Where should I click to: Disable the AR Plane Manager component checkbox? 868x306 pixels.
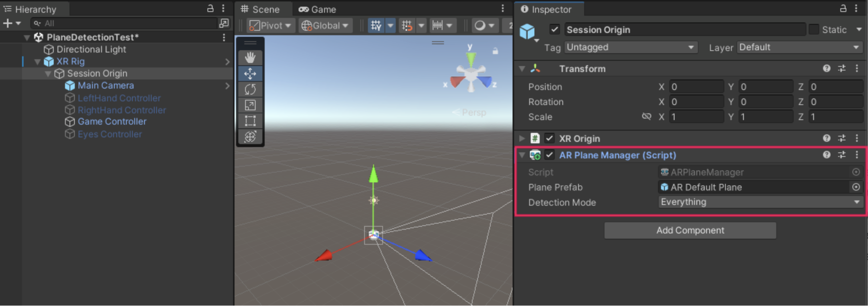[549, 155]
